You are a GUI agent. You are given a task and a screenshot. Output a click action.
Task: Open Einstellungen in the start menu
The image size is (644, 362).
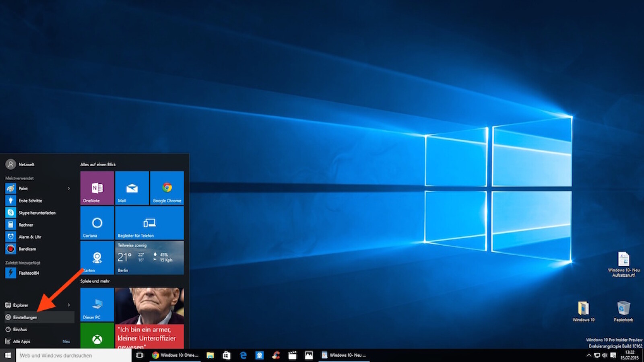[25, 317]
